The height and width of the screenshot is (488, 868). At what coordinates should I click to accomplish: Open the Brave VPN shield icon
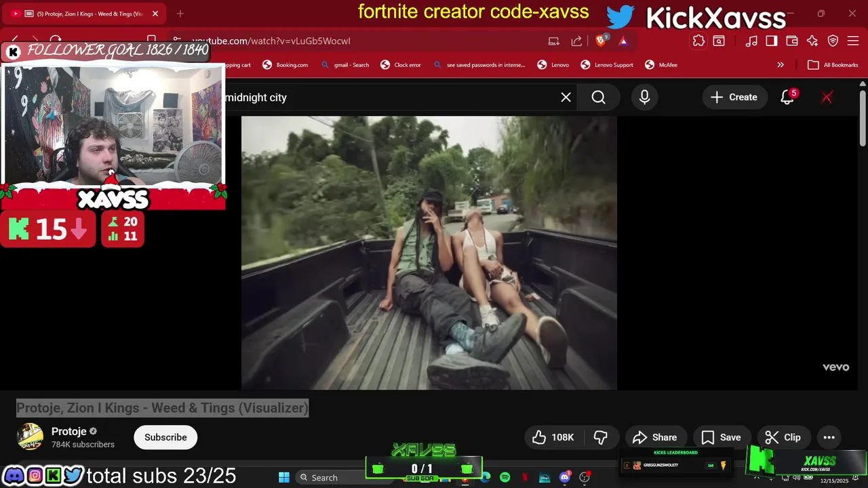tap(833, 41)
